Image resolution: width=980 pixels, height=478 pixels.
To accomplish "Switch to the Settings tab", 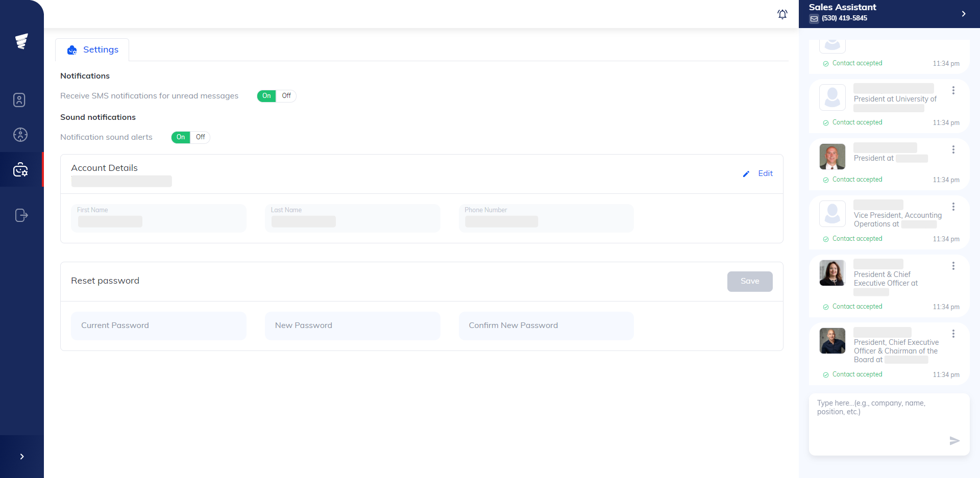I will click(x=92, y=49).
